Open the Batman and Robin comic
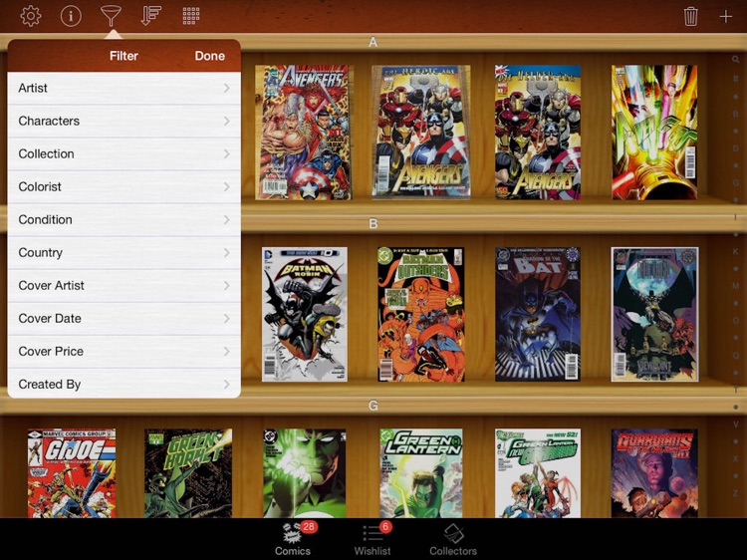747x560 pixels. point(305,314)
